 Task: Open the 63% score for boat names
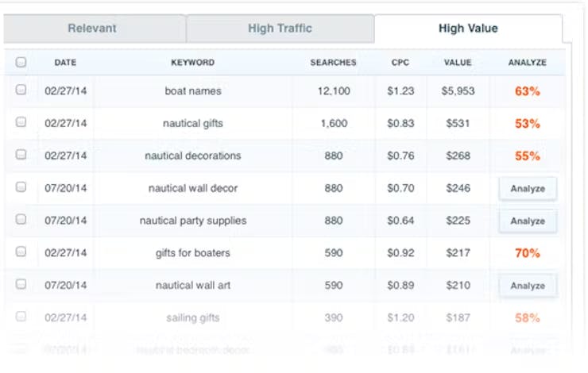pyautogui.click(x=528, y=91)
